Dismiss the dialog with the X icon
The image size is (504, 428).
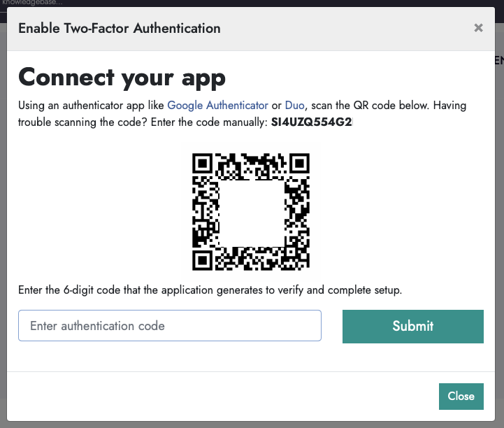pyautogui.click(x=478, y=28)
